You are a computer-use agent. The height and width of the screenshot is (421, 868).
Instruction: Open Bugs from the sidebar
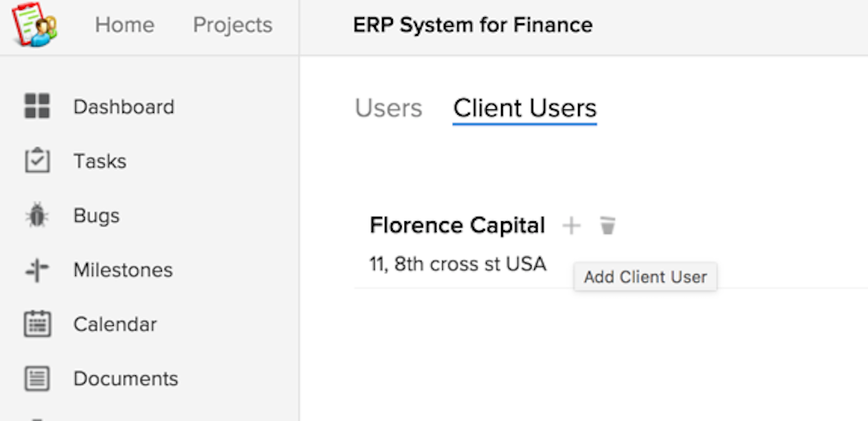(96, 216)
